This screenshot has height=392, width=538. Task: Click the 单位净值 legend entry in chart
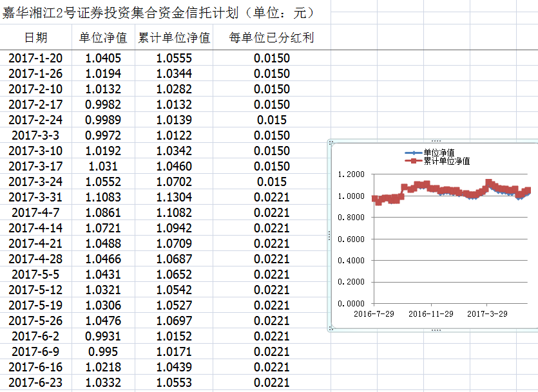pyautogui.click(x=438, y=153)
